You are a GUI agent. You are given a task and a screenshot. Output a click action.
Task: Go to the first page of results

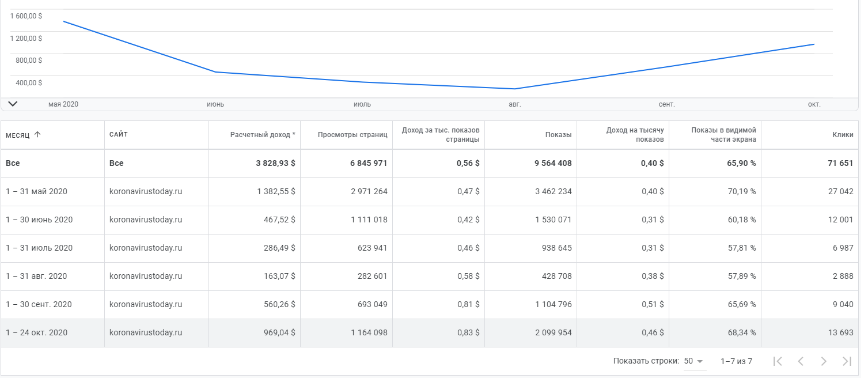pos(778,361)
